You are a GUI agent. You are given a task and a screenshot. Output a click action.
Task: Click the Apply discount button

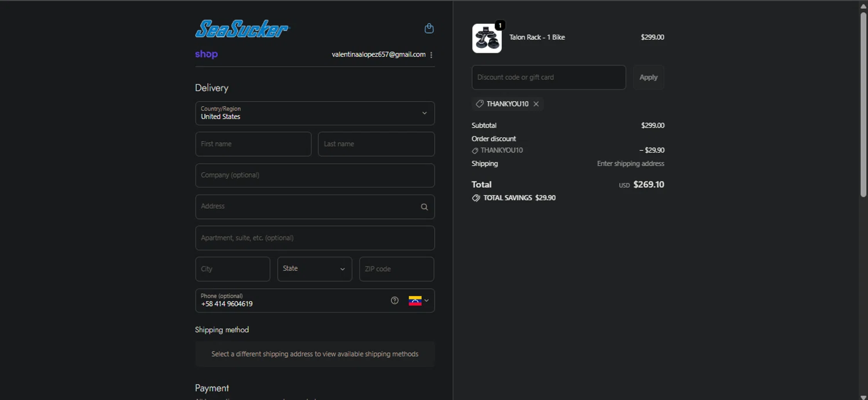pyautogui.click(x=648, y=77)
